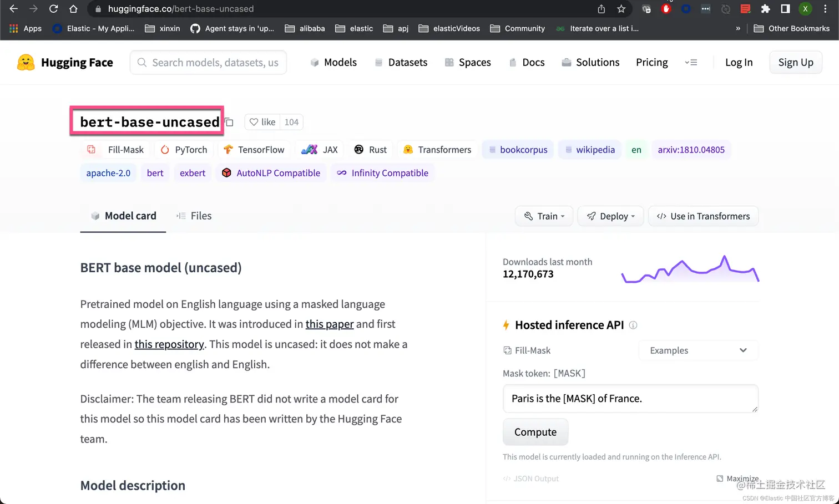Follow the 'this paper' link
The height and width of the screenshot is (504, 839).
330,324
